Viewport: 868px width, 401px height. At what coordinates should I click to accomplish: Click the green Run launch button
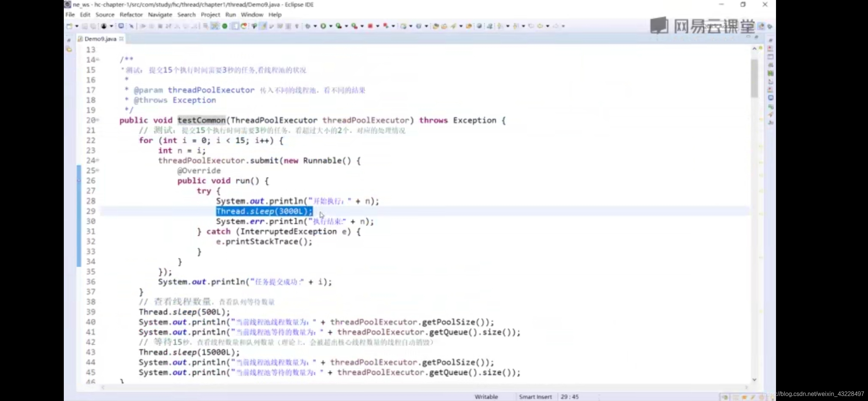[323, 26]
